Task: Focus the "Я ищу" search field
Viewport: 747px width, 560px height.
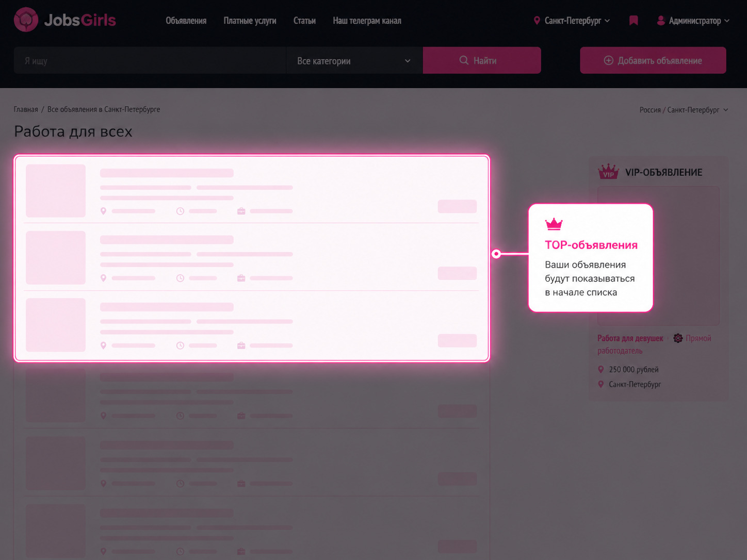Action: coord(150,60)
